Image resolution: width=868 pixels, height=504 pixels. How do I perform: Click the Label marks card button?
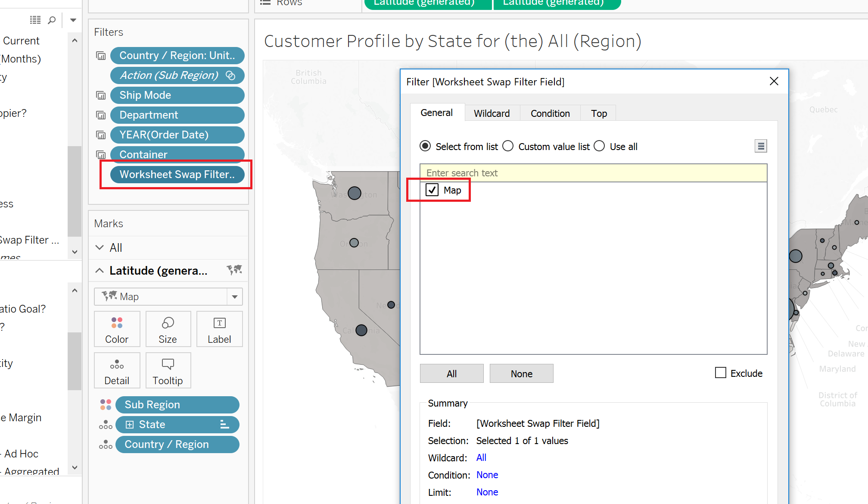point(219,329)
